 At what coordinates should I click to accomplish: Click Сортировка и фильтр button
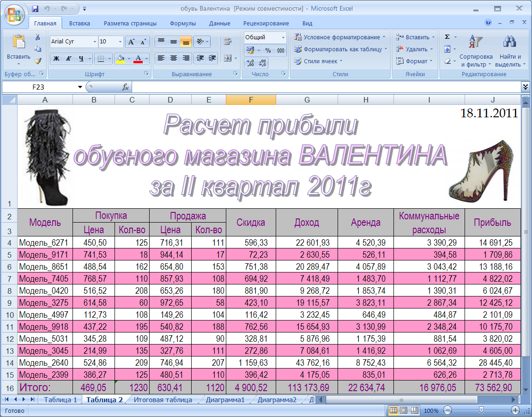(x=476, y=50)
